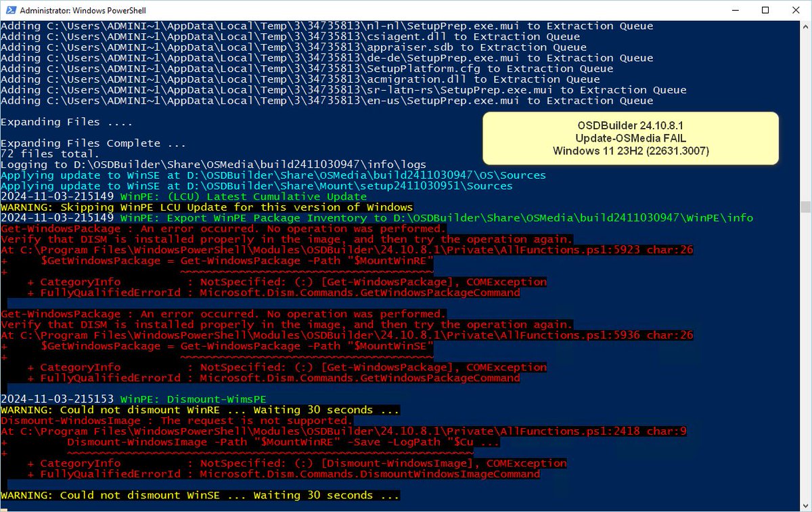Click line applying update to build2411030947\OS\Sources
Viewport: 812px width, 512px height.
273,175
